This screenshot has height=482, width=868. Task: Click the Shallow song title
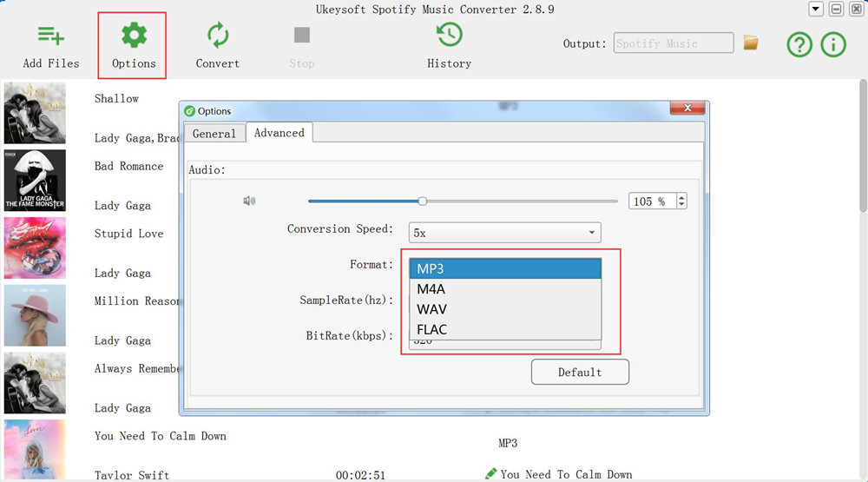coord(116,99)
